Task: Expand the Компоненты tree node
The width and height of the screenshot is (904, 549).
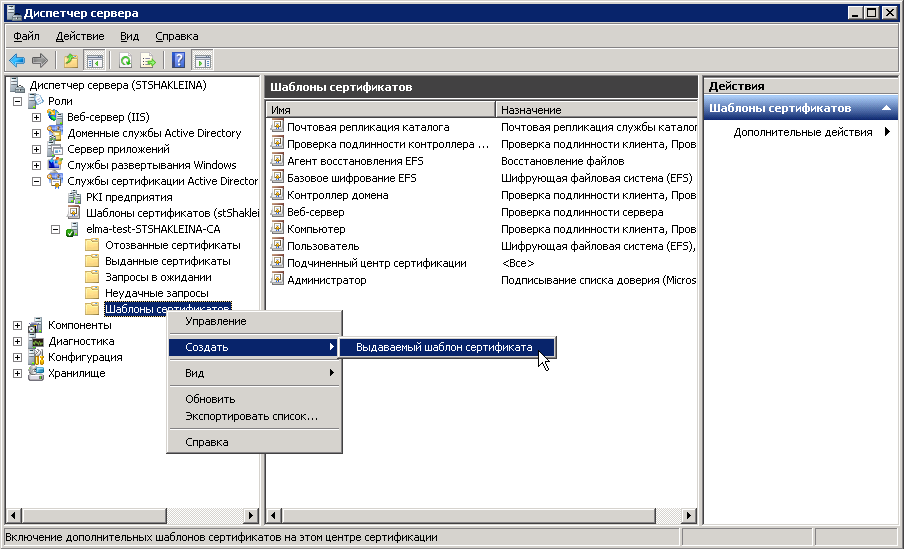Action: (x=18, y=325)
